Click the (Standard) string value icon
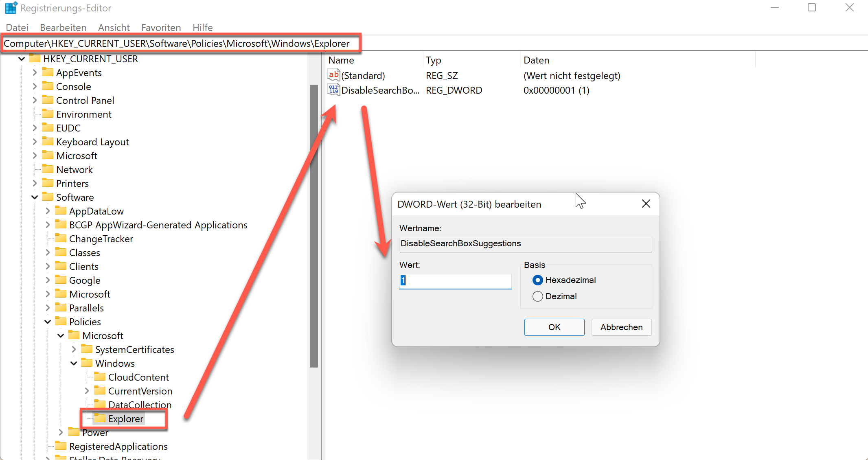Viewport: 868px width, 460px height. click(x=334, y=75)
